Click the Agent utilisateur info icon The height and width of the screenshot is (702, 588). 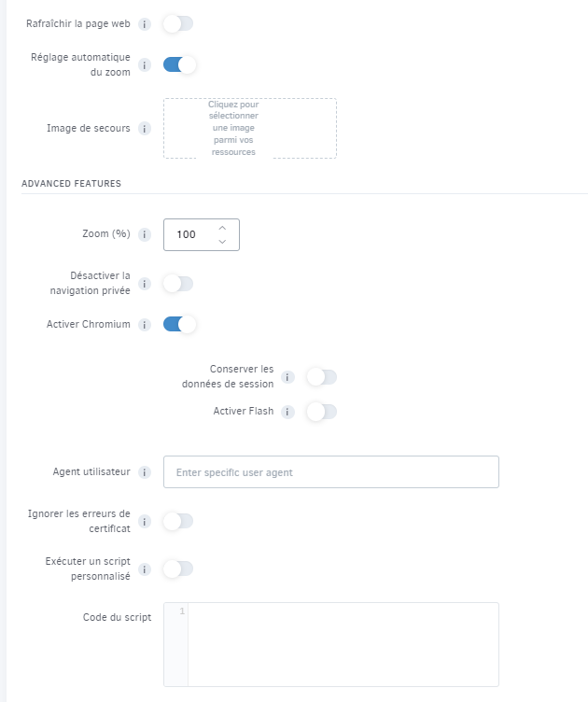pyautogui.click(x=144, y=472)
